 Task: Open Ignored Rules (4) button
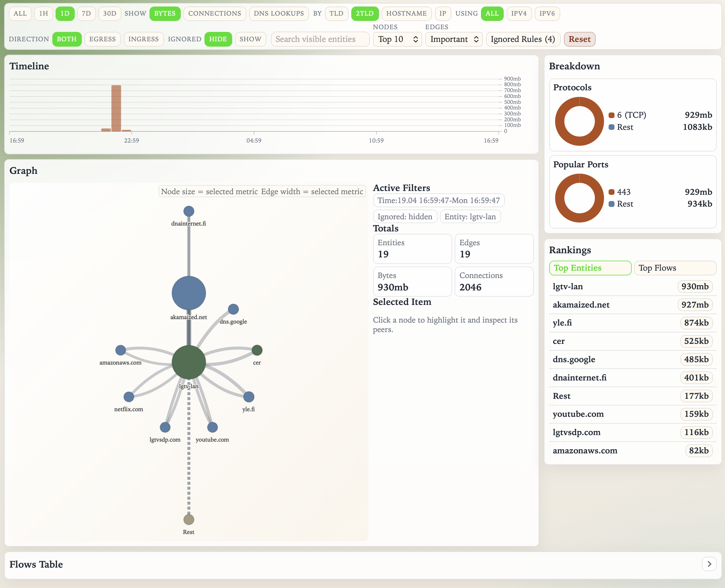[x=523, y=39]
